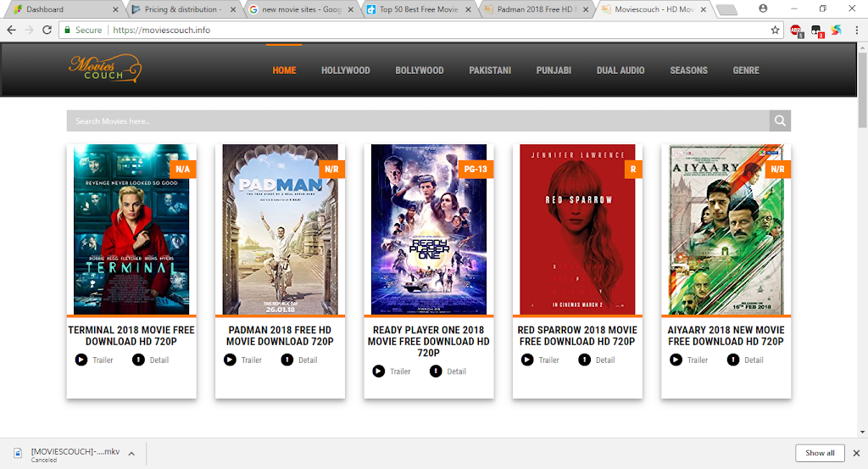This screenshot has height=469, width=868.
Task: Click the address bar URL
Action: [x=162, y=30]
